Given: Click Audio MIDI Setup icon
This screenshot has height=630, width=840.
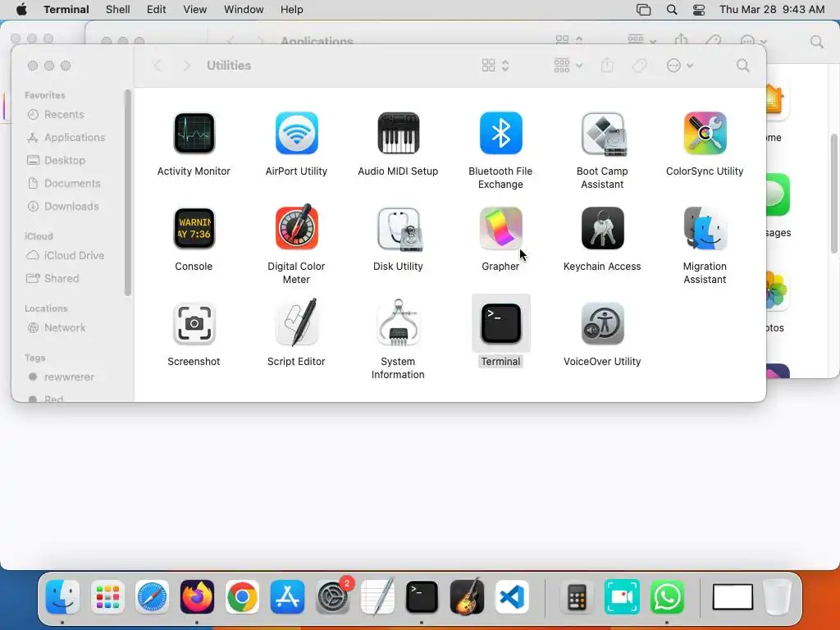Looking at the screenshot, I should (x=398, y=134).
